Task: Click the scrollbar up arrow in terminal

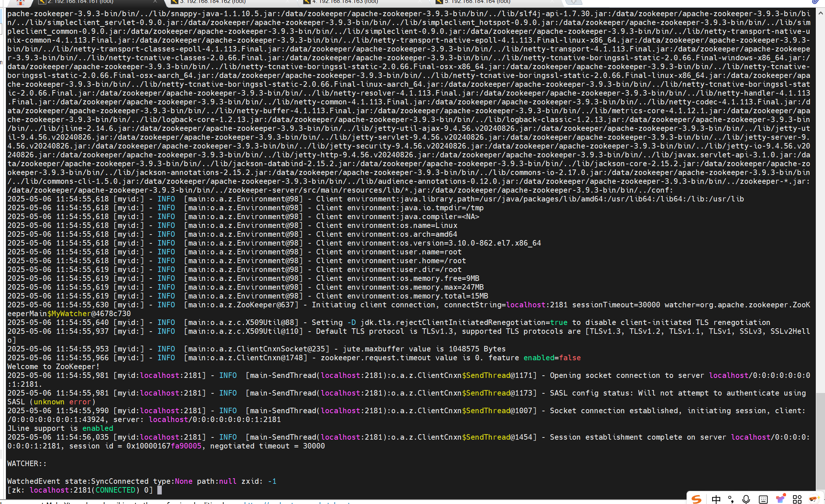Action: (x=821, y=13)
